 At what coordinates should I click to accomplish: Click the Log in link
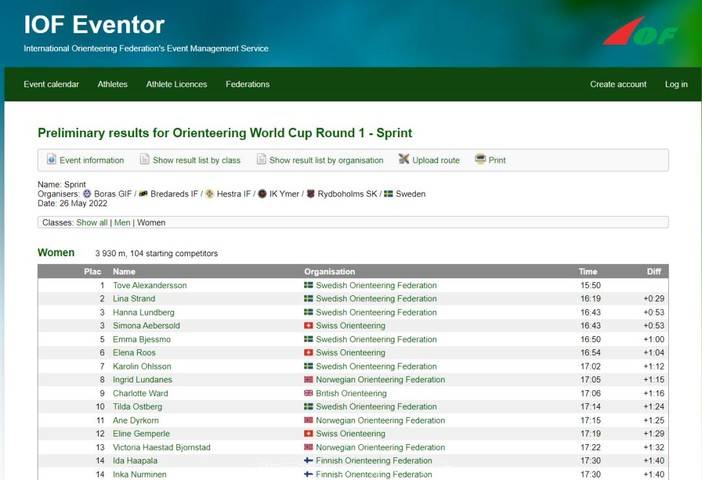pos(676,84)
